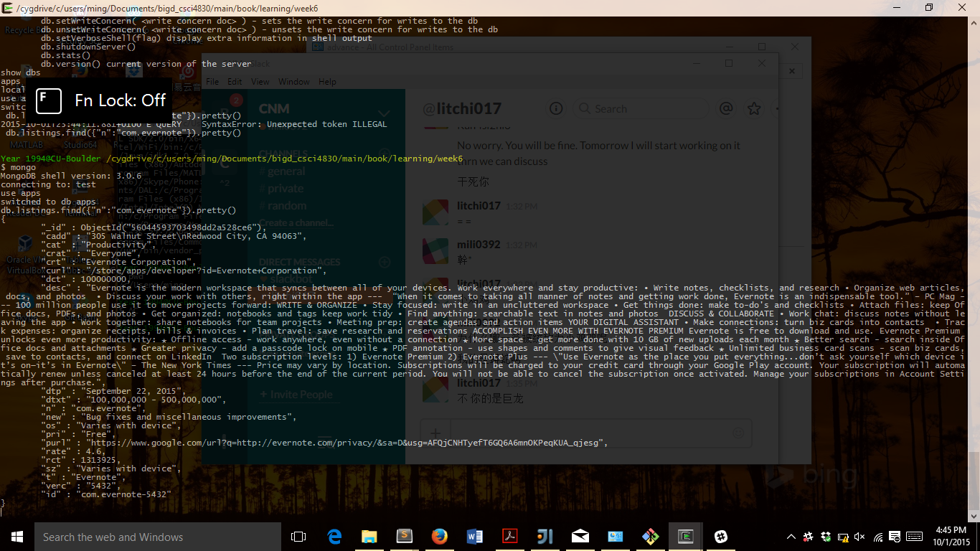This screenshot has width=980, height=551.
Task: Open Sublime Text from taskbar
Action: pyautogui.click(x=405, y=537)
